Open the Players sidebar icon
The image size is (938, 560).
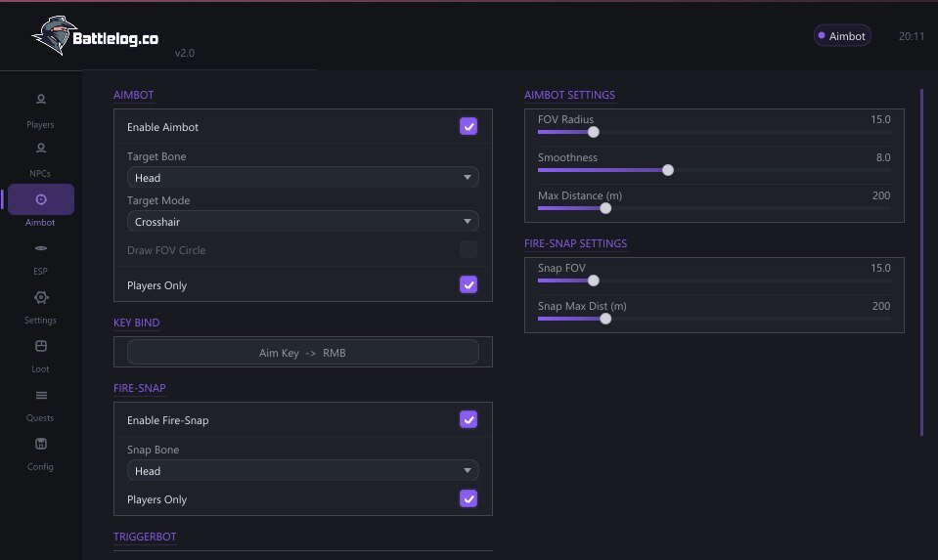pos(41,100)
